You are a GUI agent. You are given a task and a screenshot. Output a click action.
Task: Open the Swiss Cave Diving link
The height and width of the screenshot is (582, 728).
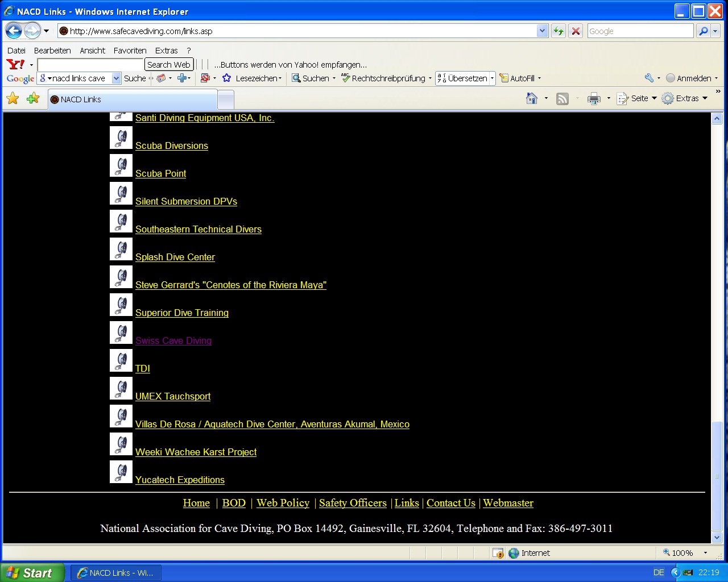click(173, 340)
